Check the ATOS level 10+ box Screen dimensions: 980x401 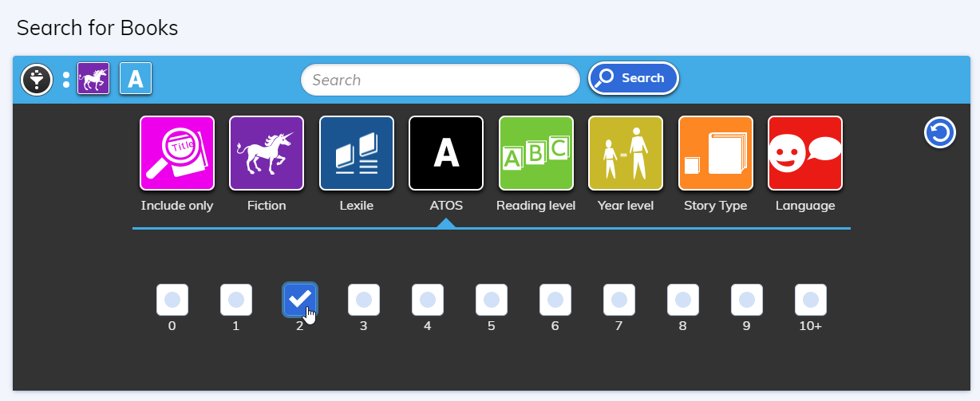click(811, 300)
